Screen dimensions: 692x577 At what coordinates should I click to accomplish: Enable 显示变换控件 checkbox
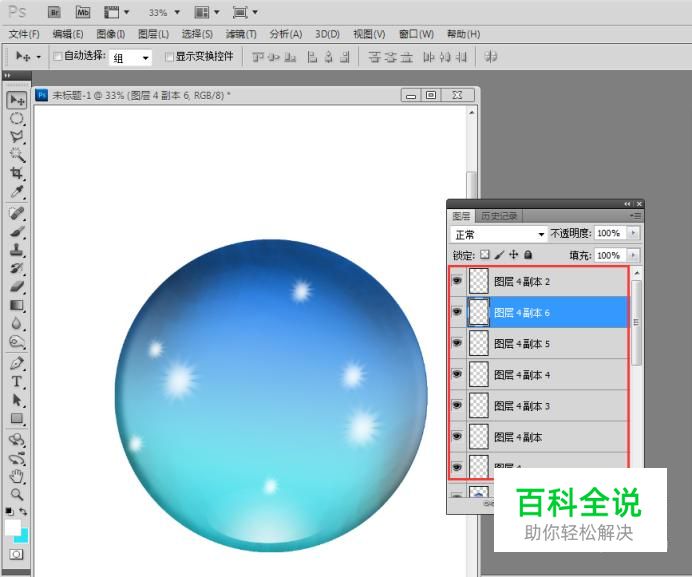169,57
